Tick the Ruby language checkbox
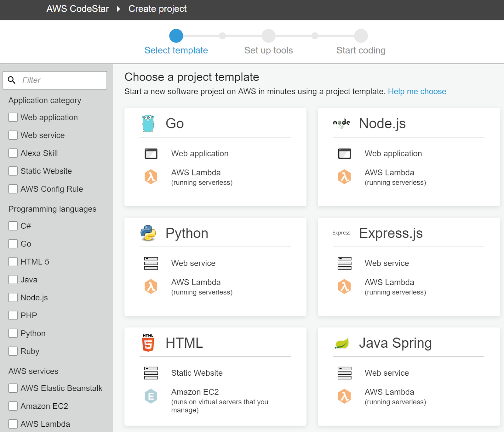Image resolution: width=504 pixels, height=432 pixels. (x=13, y=351)
